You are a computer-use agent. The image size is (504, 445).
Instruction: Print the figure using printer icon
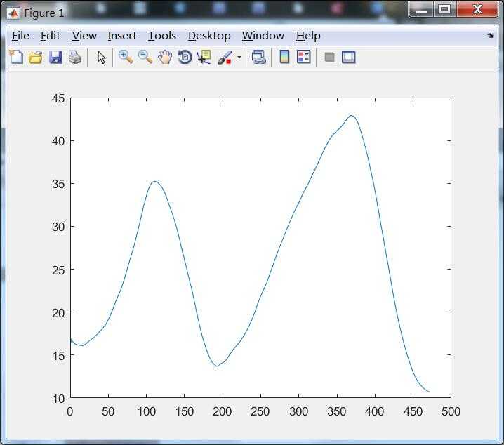[75, 58]
